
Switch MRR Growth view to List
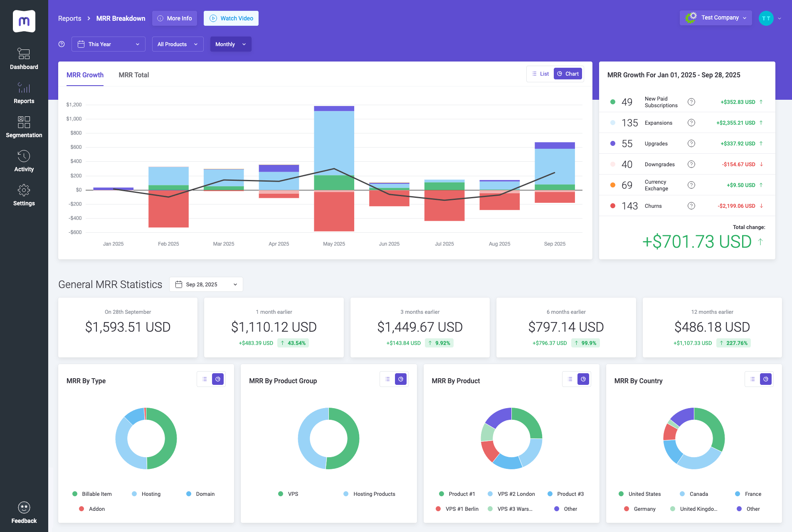tap(540, 74)
